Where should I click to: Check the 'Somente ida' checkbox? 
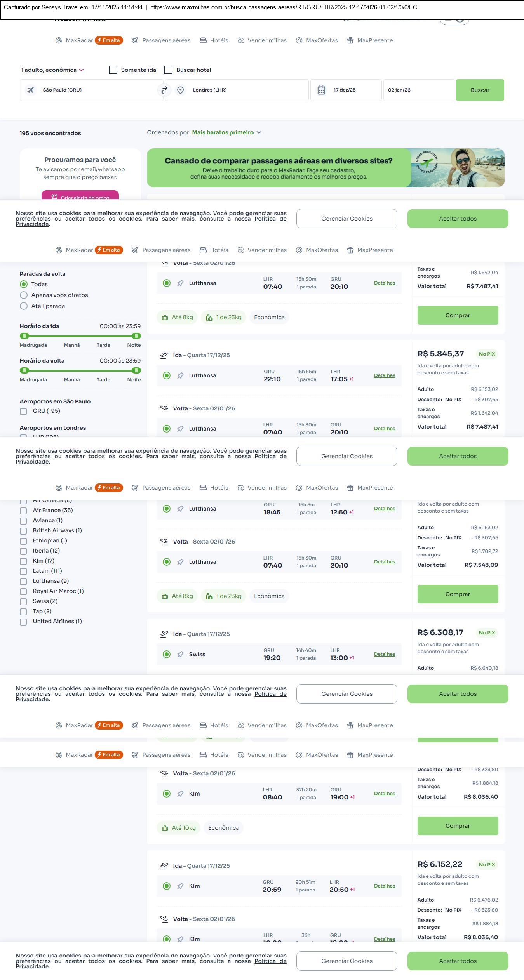click(x=113, y=70)
